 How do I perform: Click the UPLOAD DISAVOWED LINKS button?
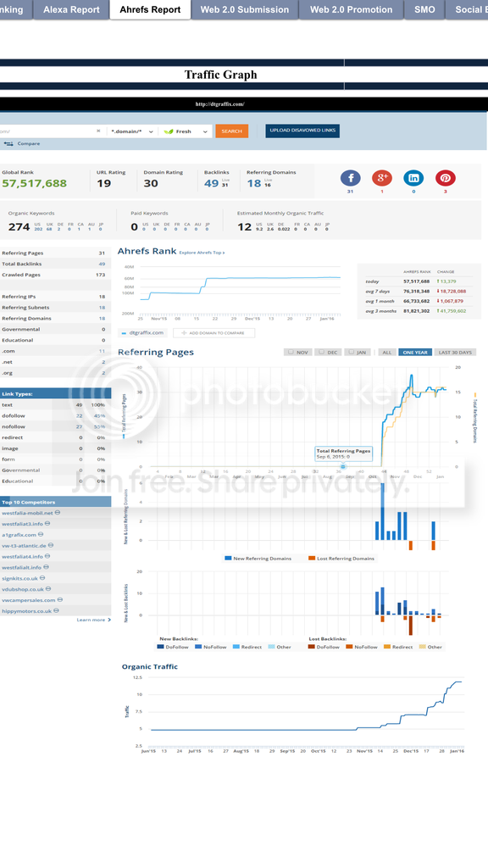(x=302, y=131)
